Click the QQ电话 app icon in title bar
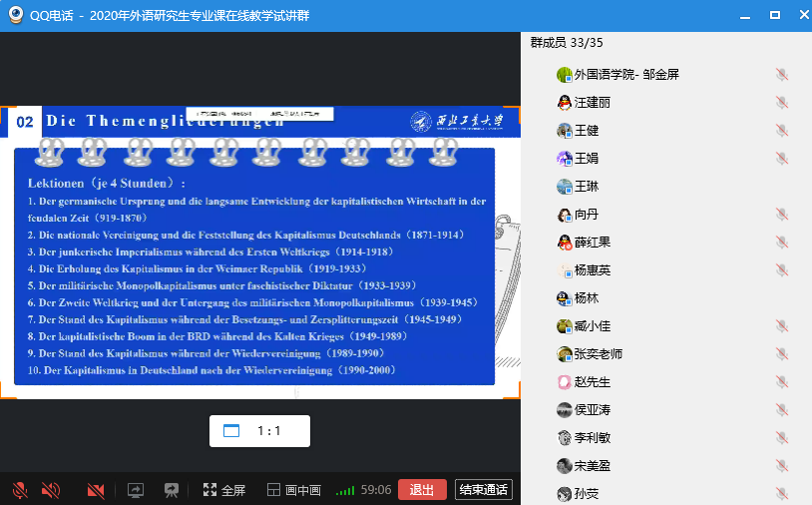 16,15
